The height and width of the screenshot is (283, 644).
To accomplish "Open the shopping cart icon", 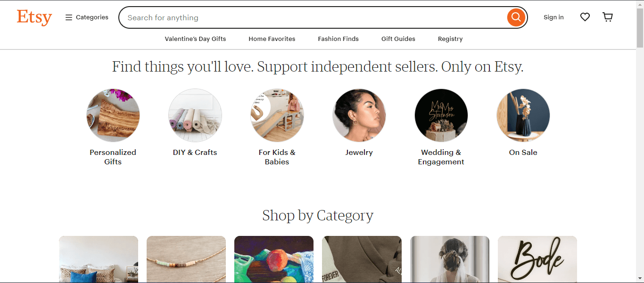I will click(607, 17).
